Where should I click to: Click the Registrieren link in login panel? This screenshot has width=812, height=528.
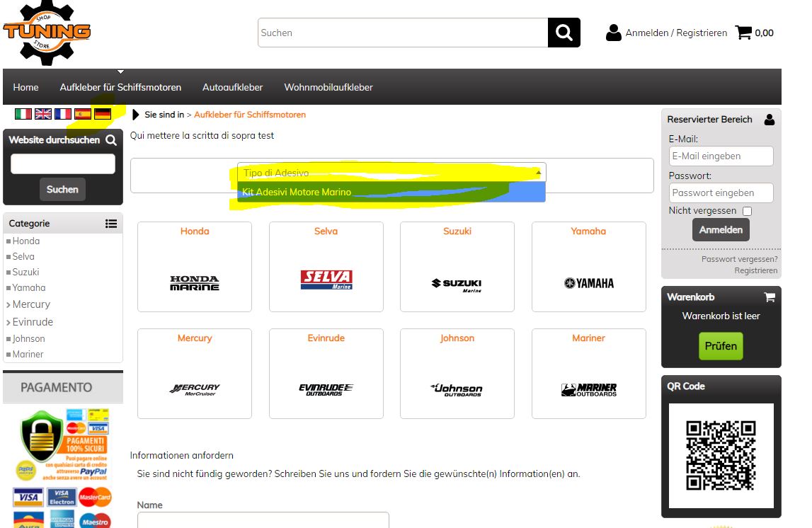coord(755,271)
